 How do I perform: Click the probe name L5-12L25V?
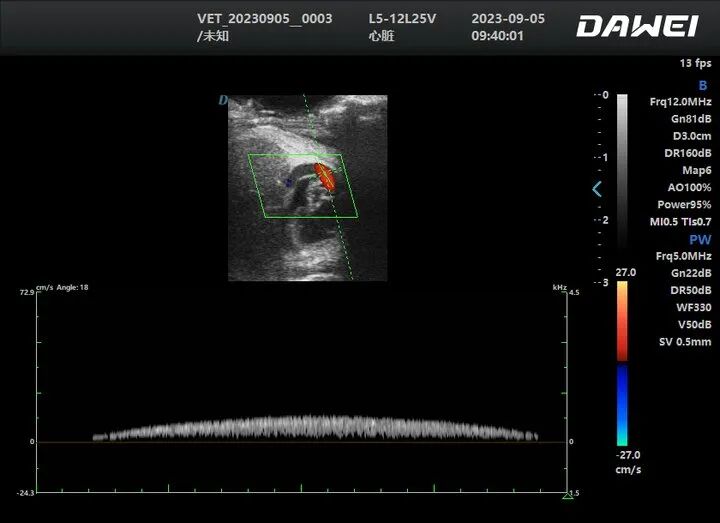(x=402, y=18)
